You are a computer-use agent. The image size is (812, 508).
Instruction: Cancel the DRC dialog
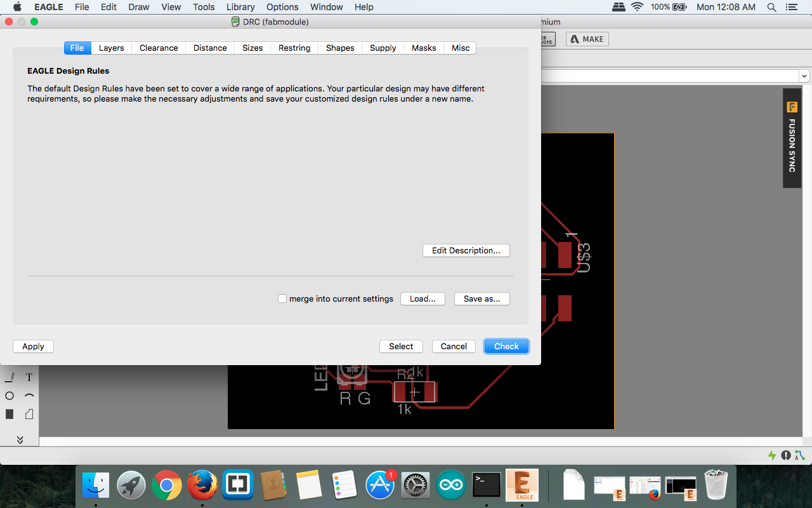coord(454,346)
